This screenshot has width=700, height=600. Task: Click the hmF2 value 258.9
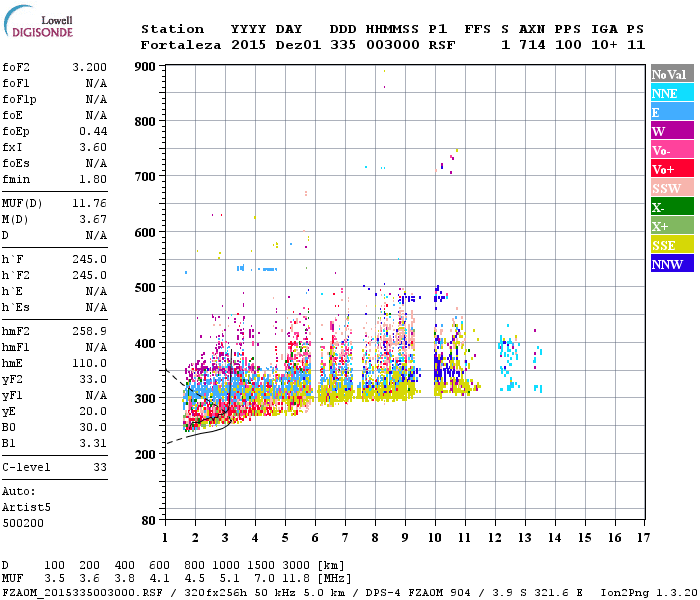[x=89, y=331]
